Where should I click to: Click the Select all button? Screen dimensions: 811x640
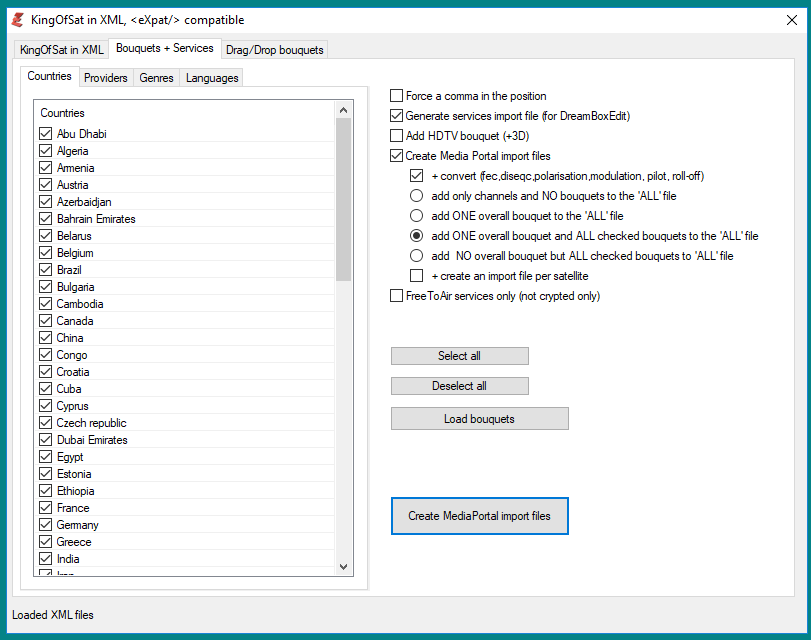pyautogui.click(x=460, y=356)
